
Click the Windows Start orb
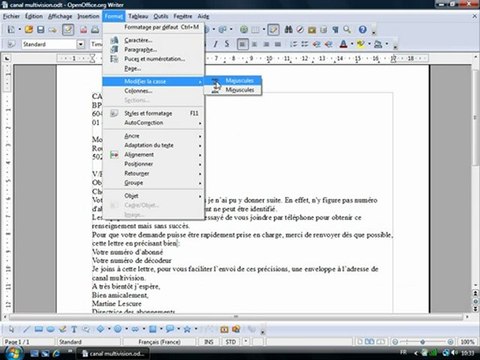coord(13,353)
